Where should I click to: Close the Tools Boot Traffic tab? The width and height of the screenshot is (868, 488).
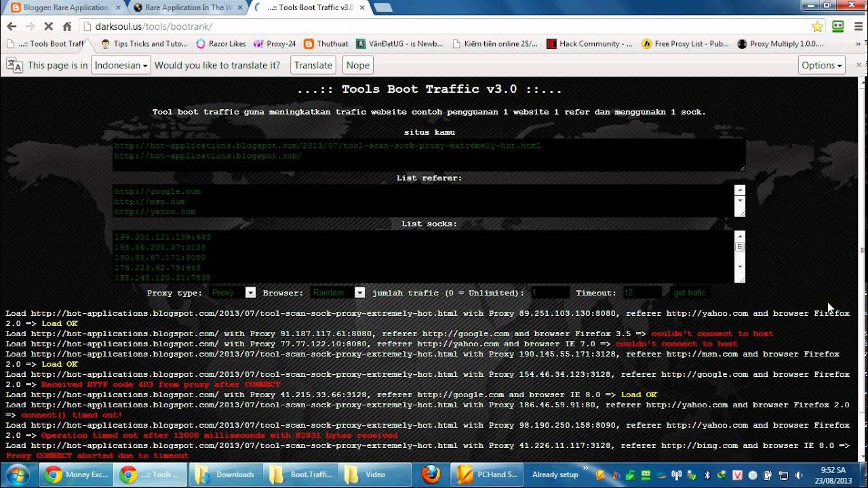(361, 7)
